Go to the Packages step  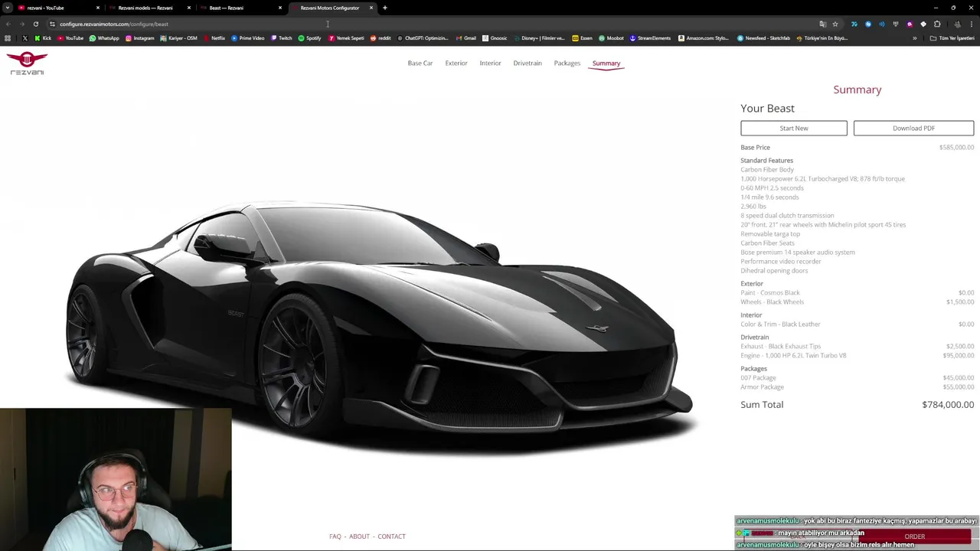567,64
